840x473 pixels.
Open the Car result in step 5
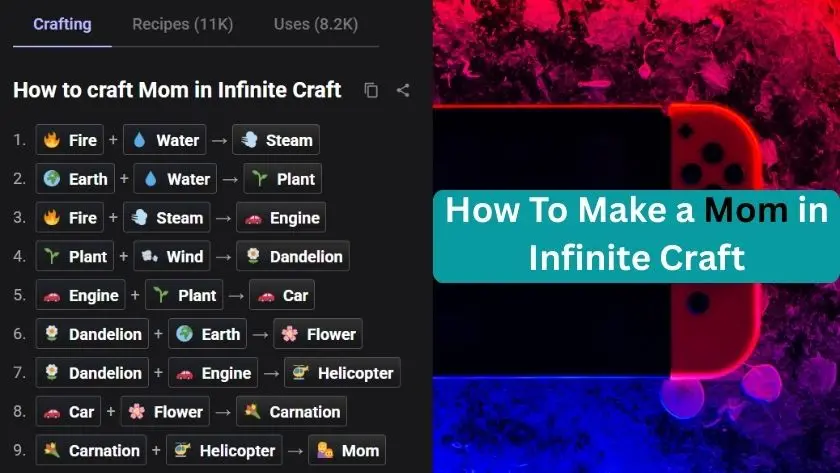pyautogui.click(x=282, y=295)
